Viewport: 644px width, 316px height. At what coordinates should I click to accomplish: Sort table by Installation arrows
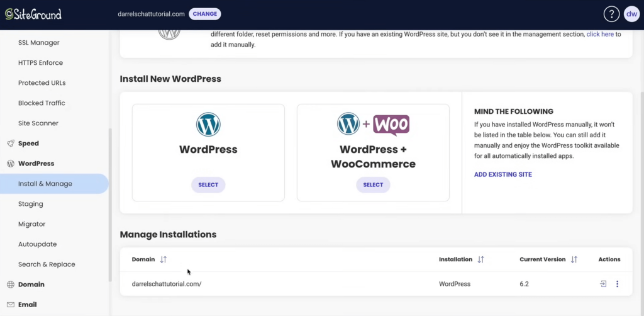(x=481, y=259)
